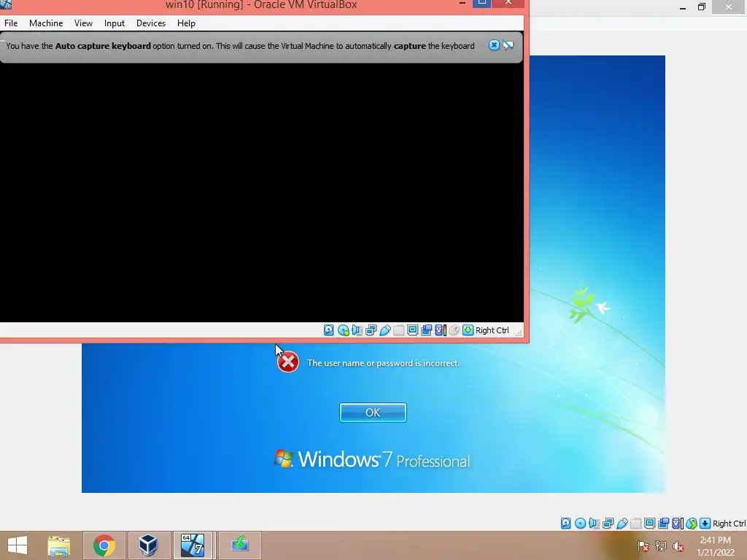Open the Windows Start menu
The image size is (747, 560).
tap(18, 545)
